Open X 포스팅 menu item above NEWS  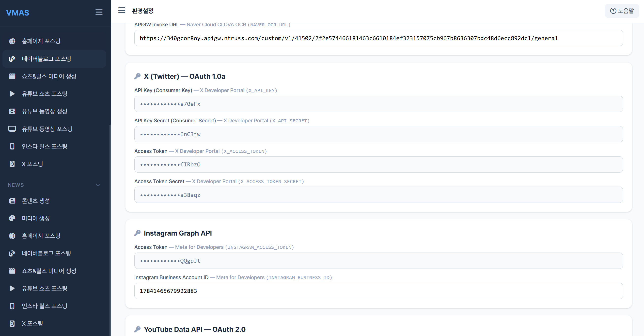coord(32,164)
